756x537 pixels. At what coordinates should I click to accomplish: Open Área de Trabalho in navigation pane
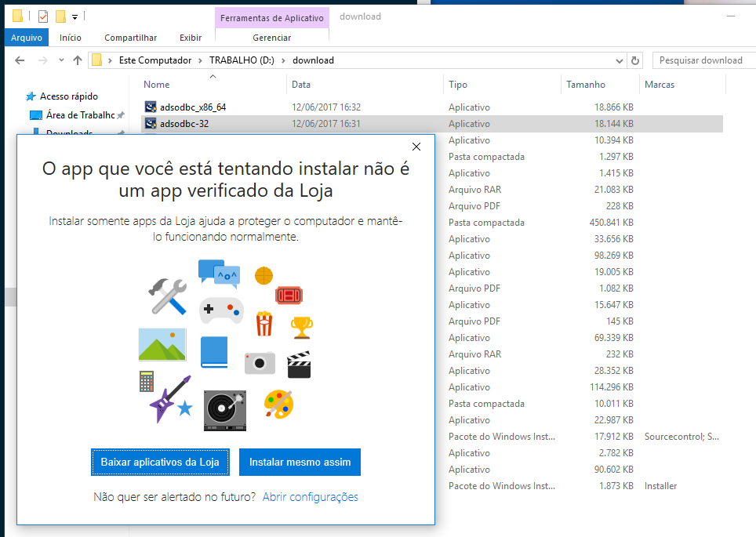point(81,115)
